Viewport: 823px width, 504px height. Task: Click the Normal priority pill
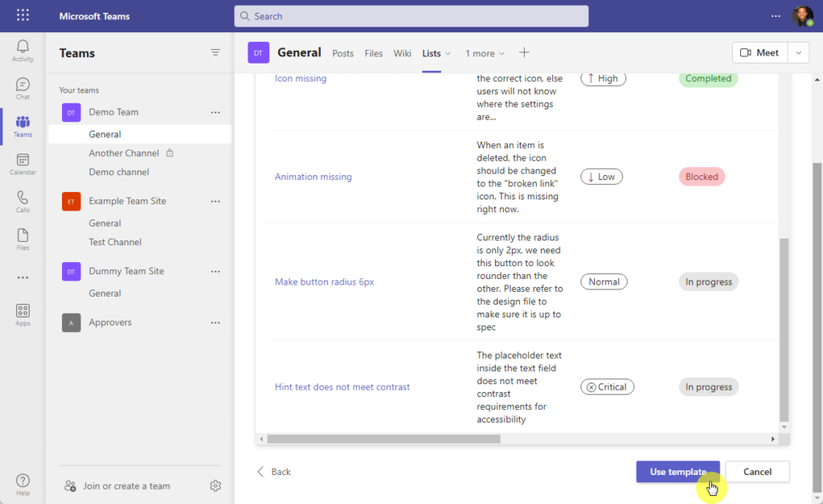click(x=604, y=282)
